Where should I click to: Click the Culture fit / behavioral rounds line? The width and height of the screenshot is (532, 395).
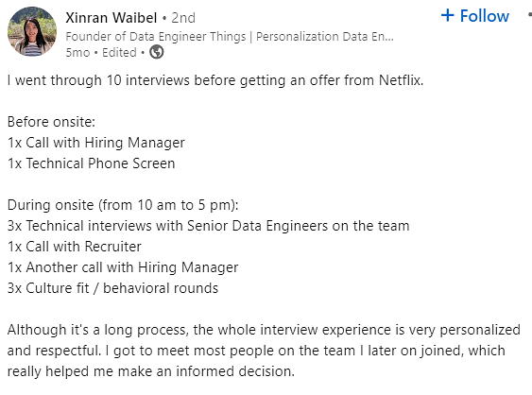tap(112, 288)
